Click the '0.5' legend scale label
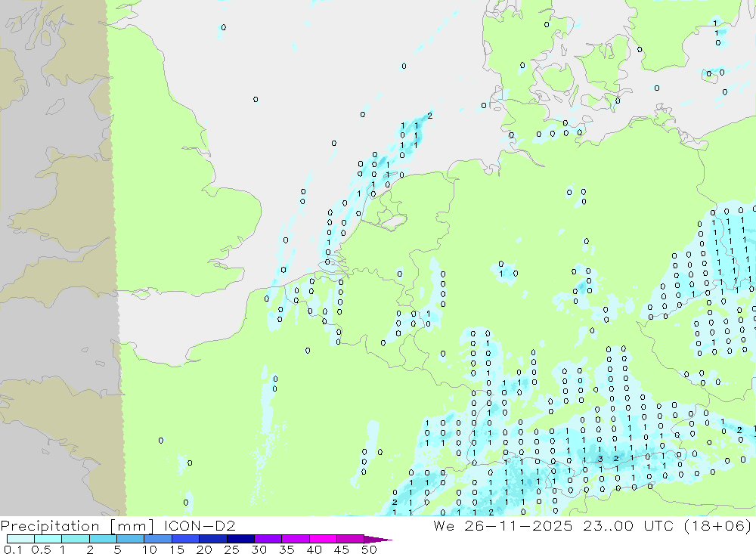This screenshot has width=756, height=554. (x=41, y=549)
